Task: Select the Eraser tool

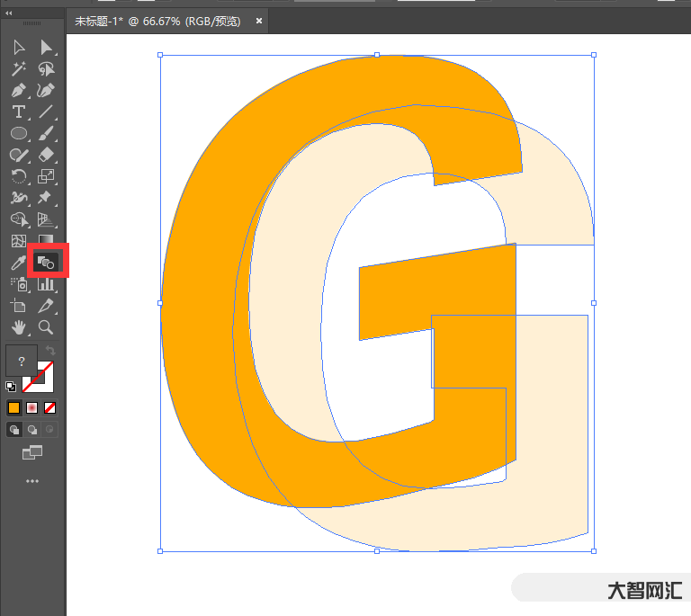Action: (47, 156)
